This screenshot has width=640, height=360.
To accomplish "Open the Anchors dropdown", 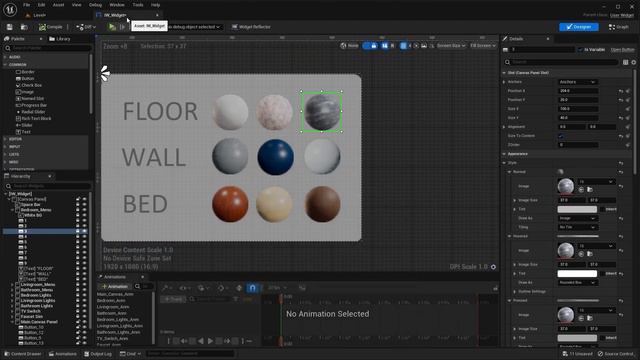I will 578,82.
